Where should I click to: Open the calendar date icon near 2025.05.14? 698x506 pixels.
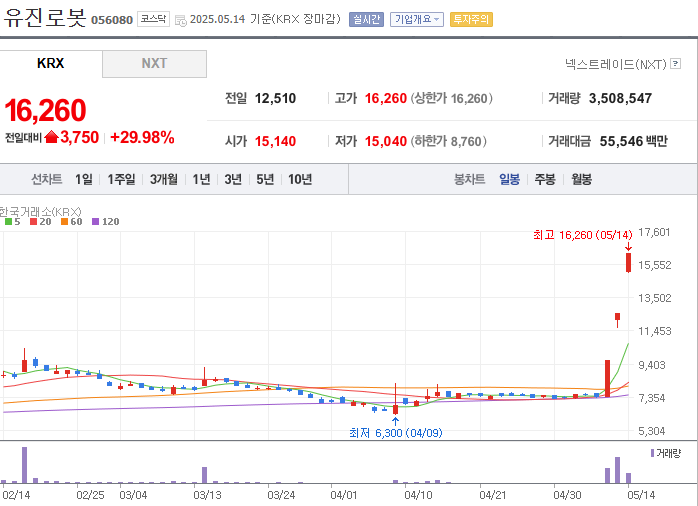(x=181, y=20)
